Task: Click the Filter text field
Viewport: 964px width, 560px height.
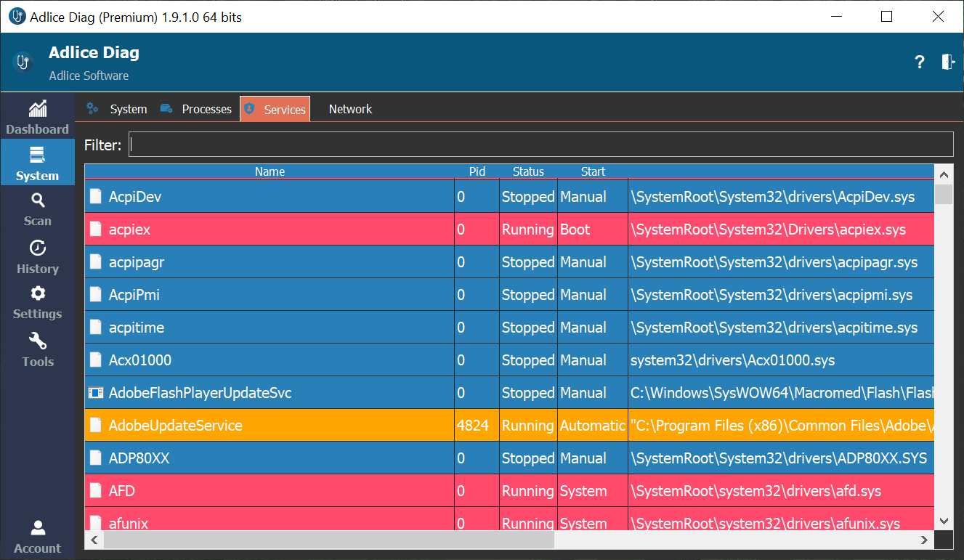Action: pyautogui.click(x=540, y=145)
